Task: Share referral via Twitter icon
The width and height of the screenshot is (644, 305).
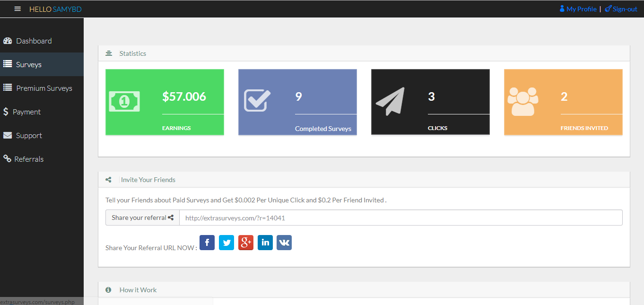Action: tap(226, 243)
